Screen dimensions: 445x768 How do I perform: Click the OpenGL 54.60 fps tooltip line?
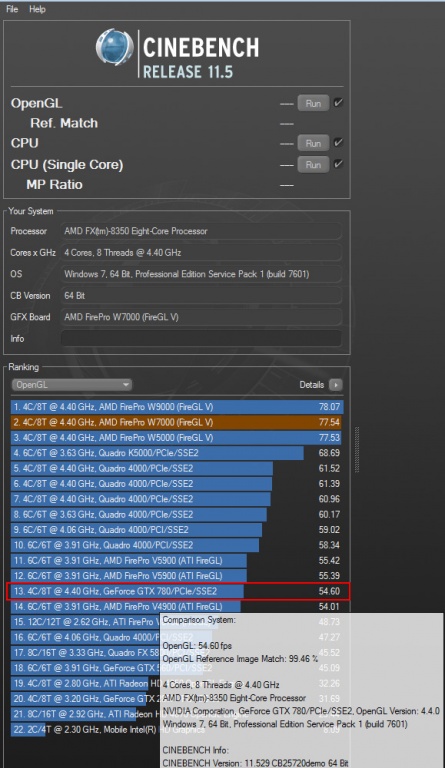tap(197, 646)
